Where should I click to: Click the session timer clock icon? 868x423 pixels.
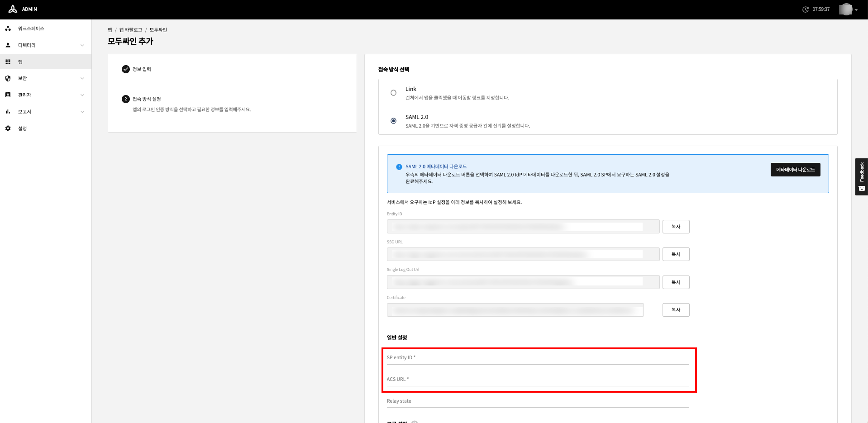click(806, 10)
